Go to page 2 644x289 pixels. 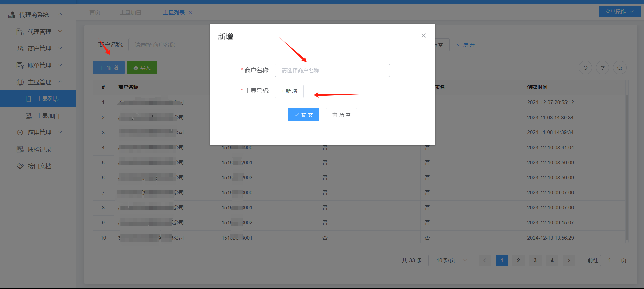pos(518,260)
